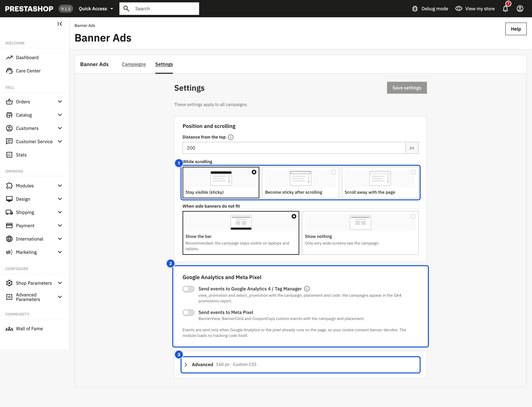Expand the Shop Parameters menu chevron
The width and height of the screenshot is (532, 407).
point(60,283)
